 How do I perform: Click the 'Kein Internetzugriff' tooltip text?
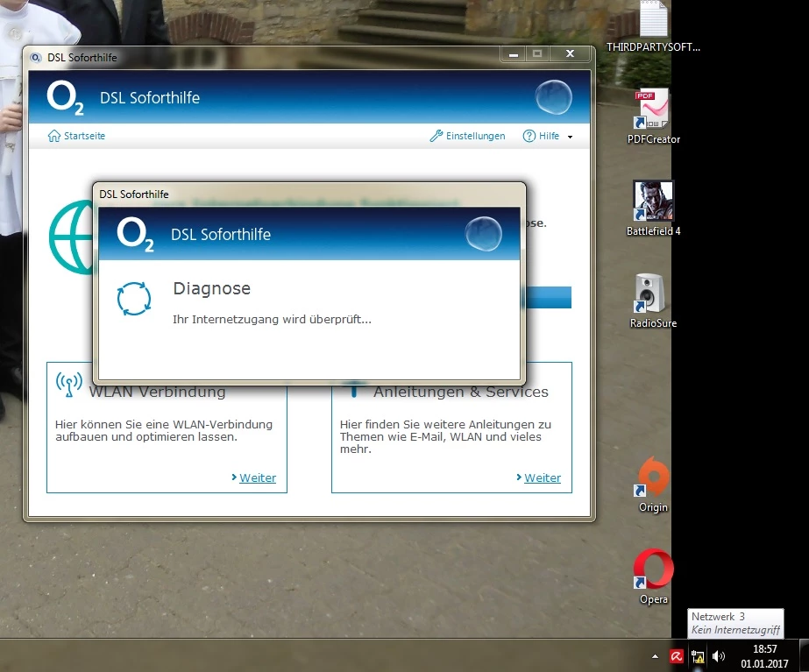[x=735, y=630]
